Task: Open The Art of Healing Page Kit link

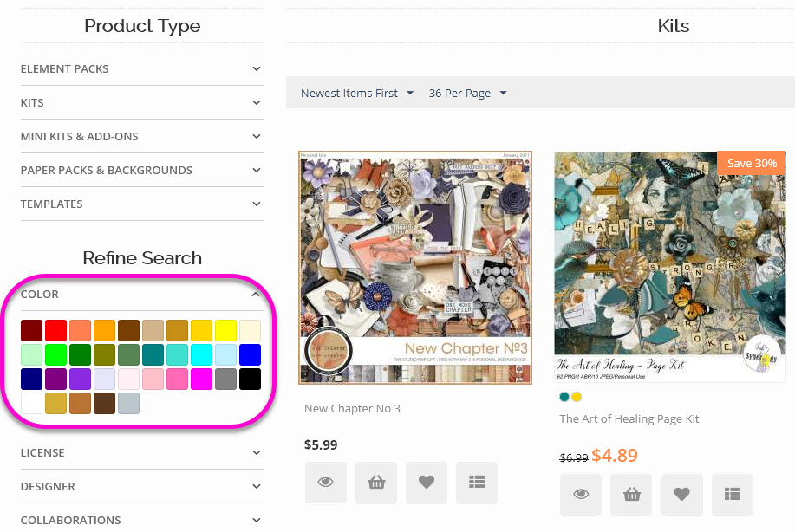Action: pyautogui.click(x=629, y=418)
